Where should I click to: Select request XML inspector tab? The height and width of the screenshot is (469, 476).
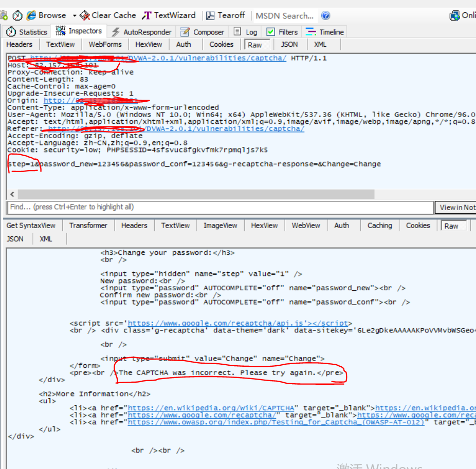(320, 45)
